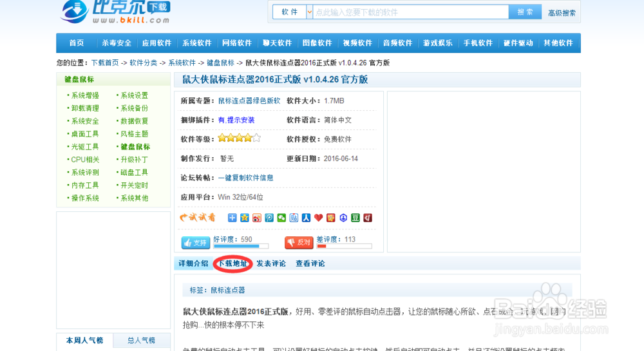Click the 鼠标连点器 tag link

pos(227,290)
